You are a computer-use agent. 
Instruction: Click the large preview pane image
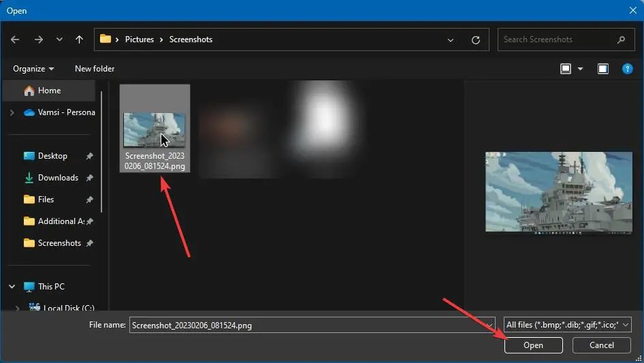559,192
